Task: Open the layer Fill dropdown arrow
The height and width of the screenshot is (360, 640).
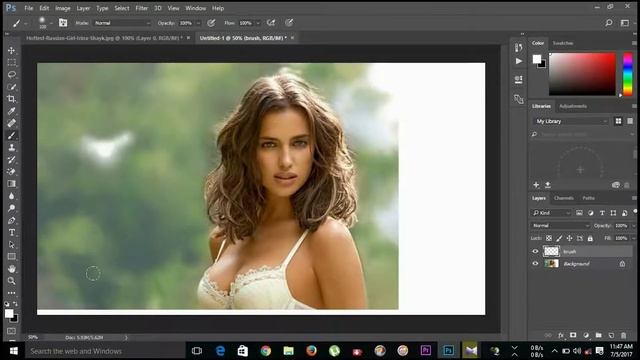Action: (634, 238)
